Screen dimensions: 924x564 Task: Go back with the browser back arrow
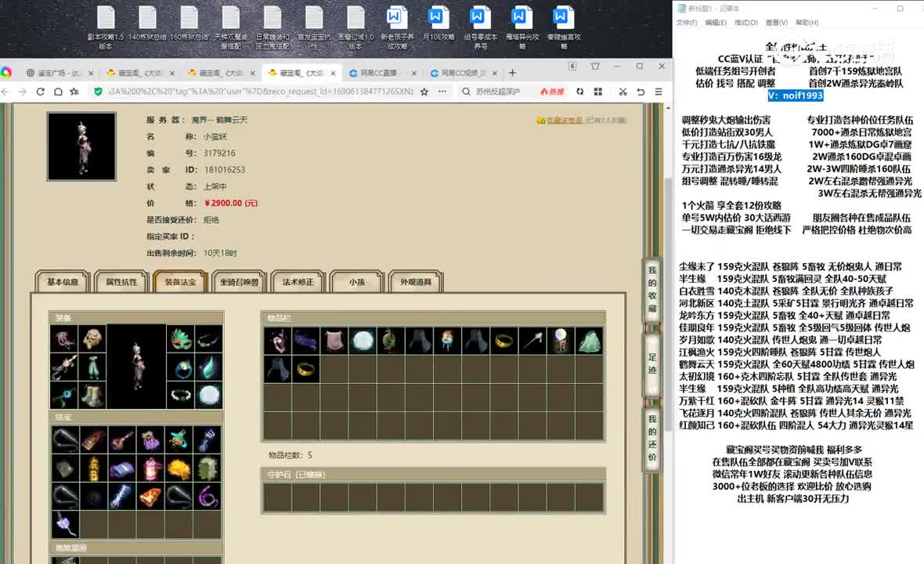pyautogui.click(x=5, y=92)
